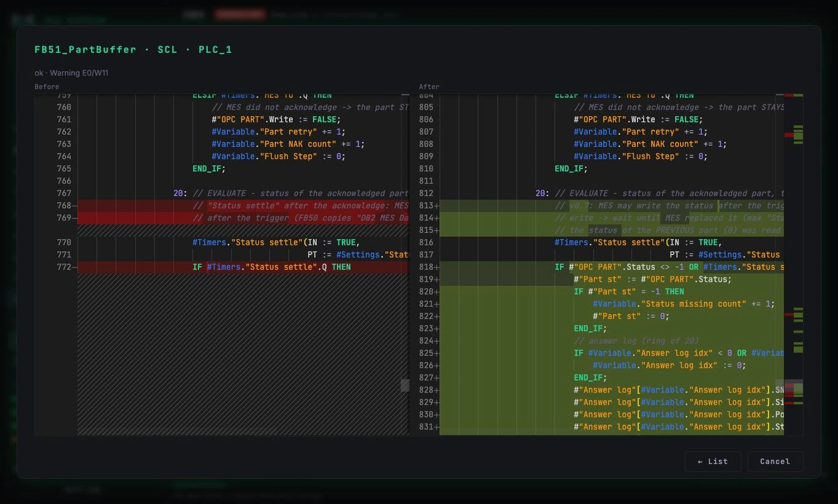Click the addition marker on After line 818
The width and height of the screenshot is (838, 504).
point(437,267)
